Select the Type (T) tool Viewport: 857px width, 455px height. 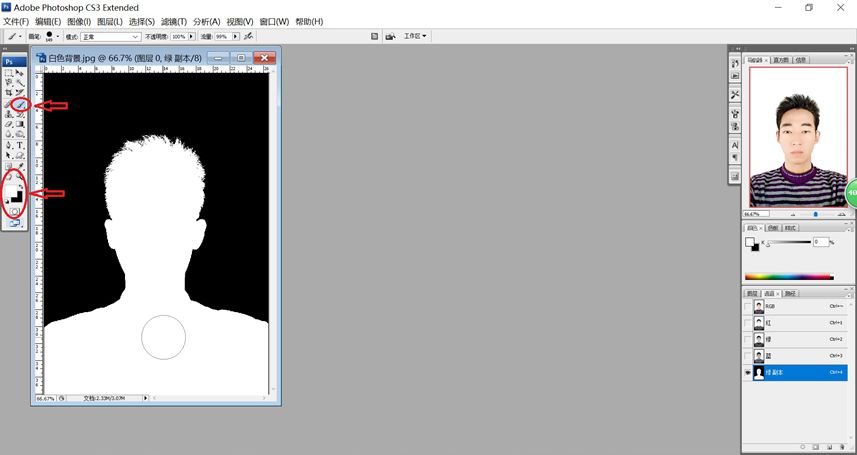[x=20, y=145]
